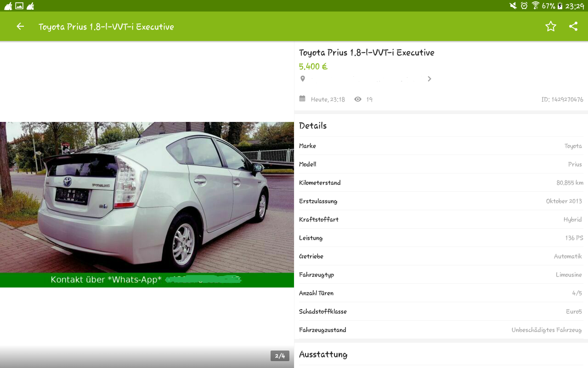Select the Modell Prius value
Image resolution: width=588 pixels, height=368 pixels.
(575, 164)
